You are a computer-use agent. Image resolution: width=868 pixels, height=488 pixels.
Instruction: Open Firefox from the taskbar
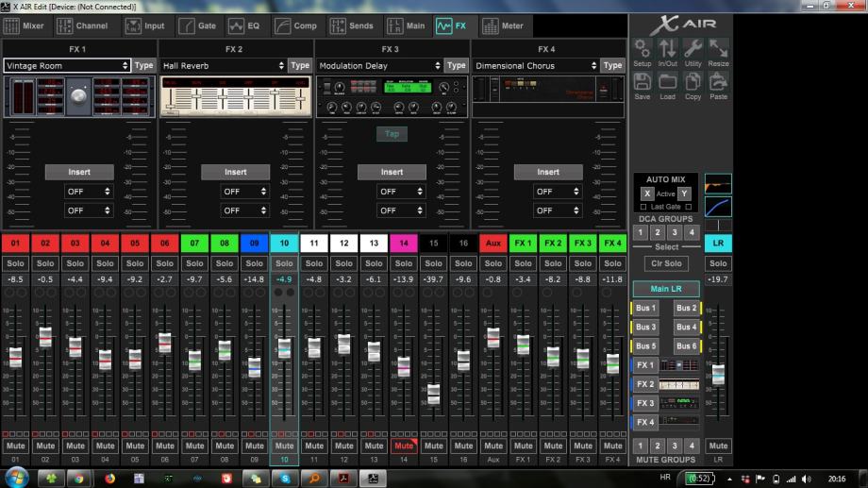tap(109, 479)
